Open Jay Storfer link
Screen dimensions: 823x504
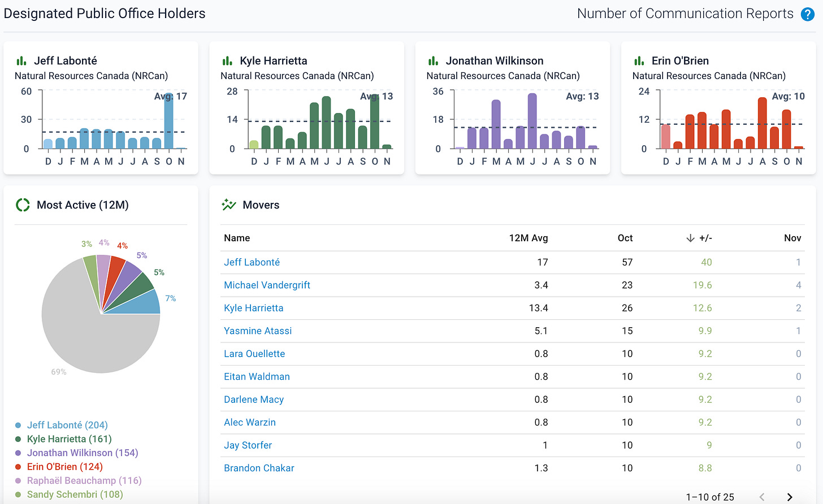248,445
